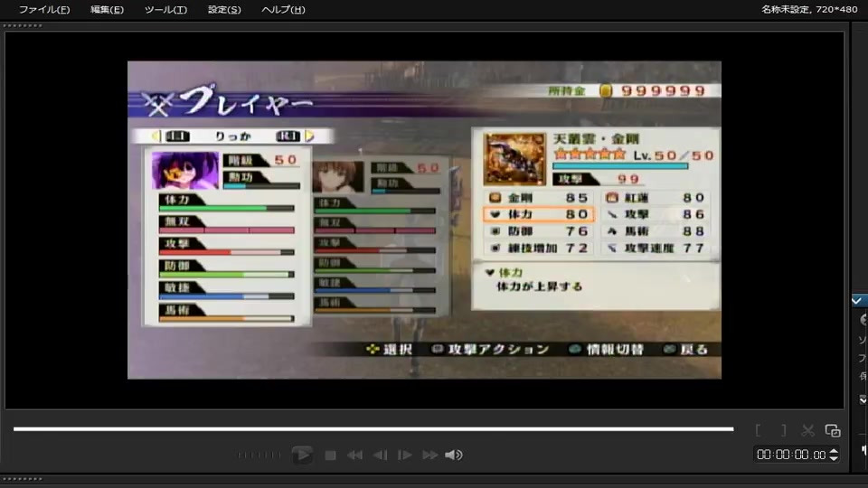This screenshot has width=868, height=488.
Task: Click the Lv.50/50 text in preview
Action: (673, 155)
